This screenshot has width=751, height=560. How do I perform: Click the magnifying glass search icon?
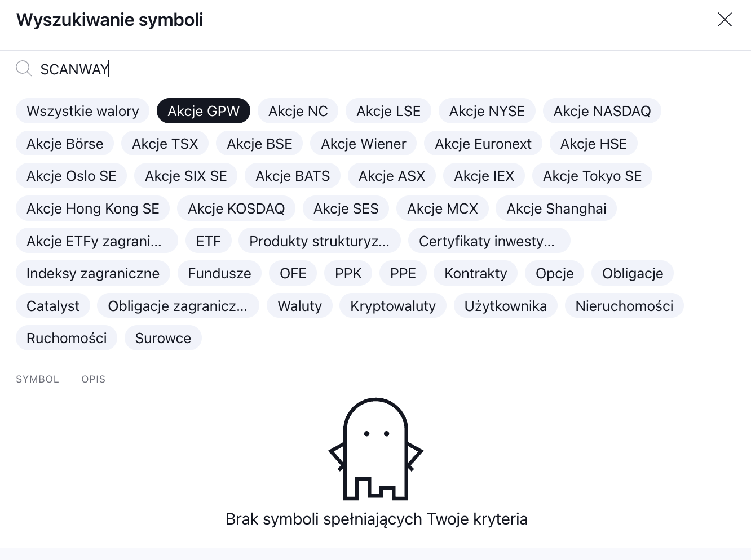point(24,69)
